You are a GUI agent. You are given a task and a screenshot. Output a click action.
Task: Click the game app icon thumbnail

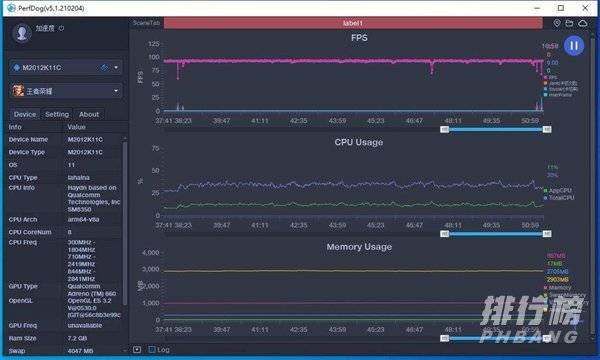pos(18,91)
